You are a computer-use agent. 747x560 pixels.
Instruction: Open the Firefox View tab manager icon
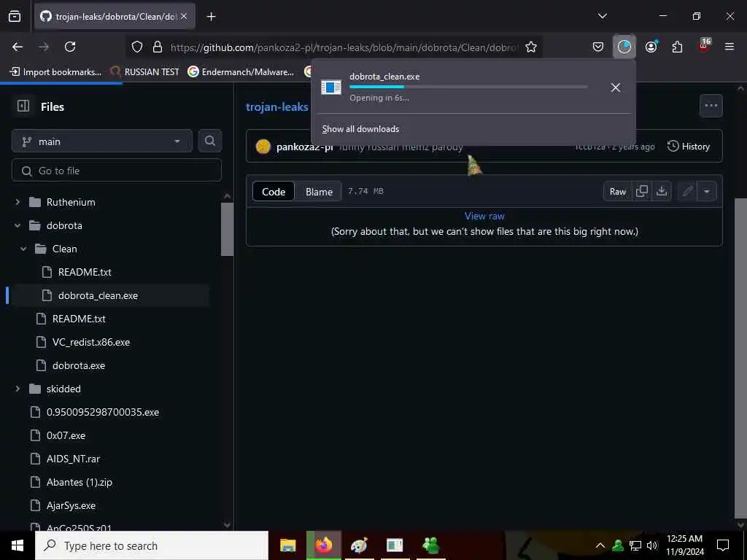[x=15, y=17]
